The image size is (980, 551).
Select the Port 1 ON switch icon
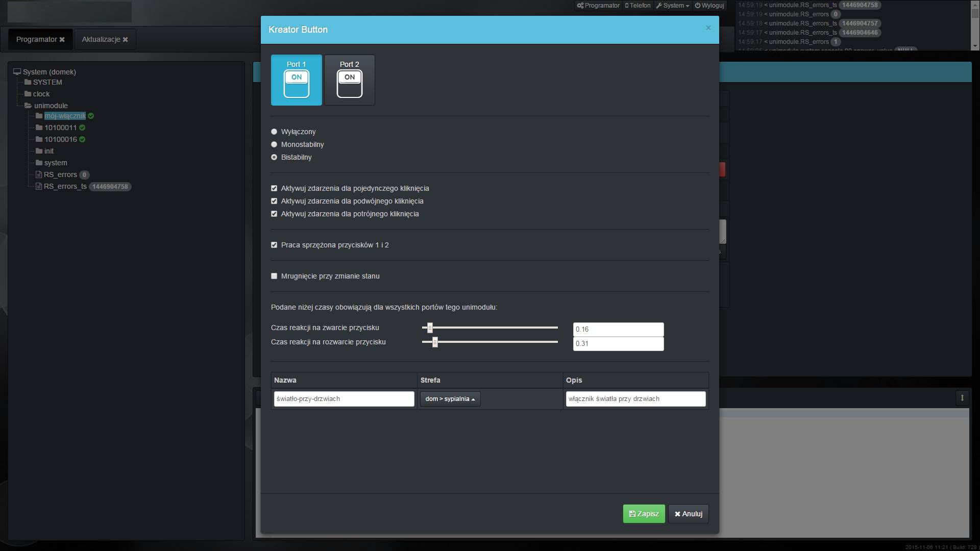click(297, 84)
